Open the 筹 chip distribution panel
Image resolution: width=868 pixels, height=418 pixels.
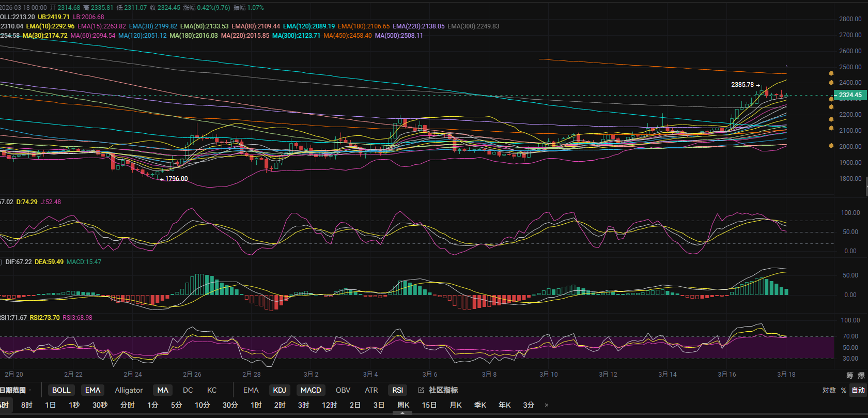[x=850, y=375]
